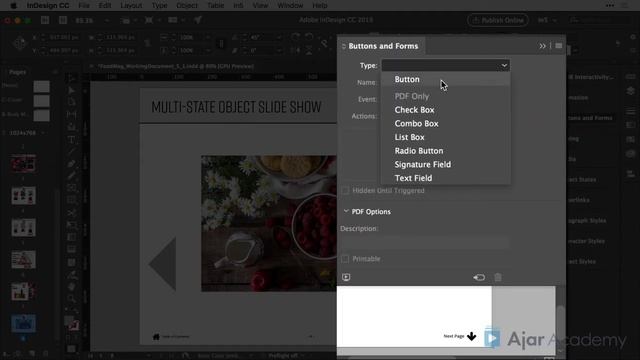Image resolution: width=640 pixels, height=360 pixels.
Task: Click the Description text field
Action: point(425,242)
